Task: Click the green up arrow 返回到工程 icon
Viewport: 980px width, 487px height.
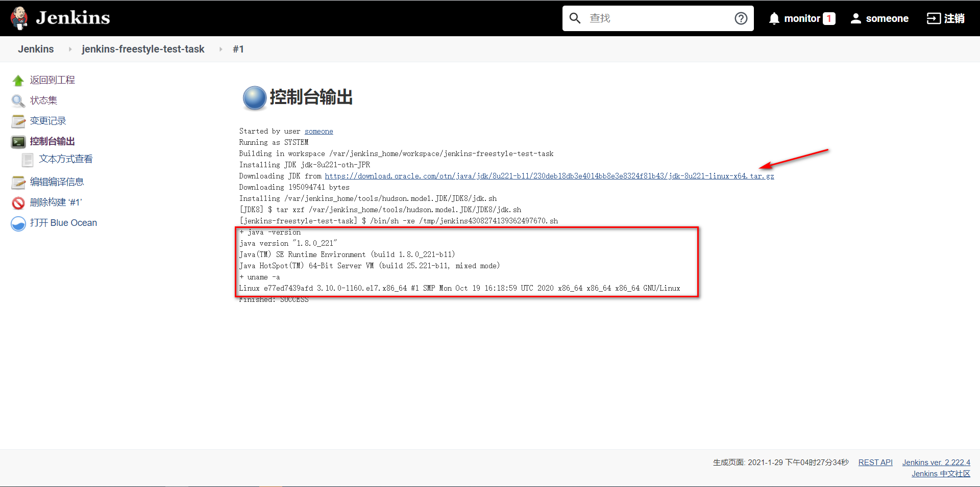Action: tap(18, 81)
